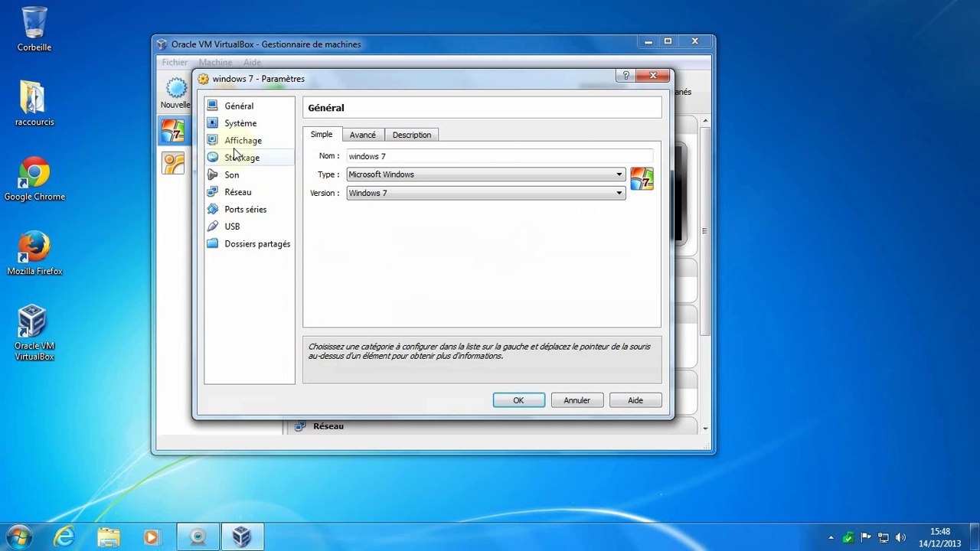
Task: Open network status tray icon
Action: click(x=883, y=538)
